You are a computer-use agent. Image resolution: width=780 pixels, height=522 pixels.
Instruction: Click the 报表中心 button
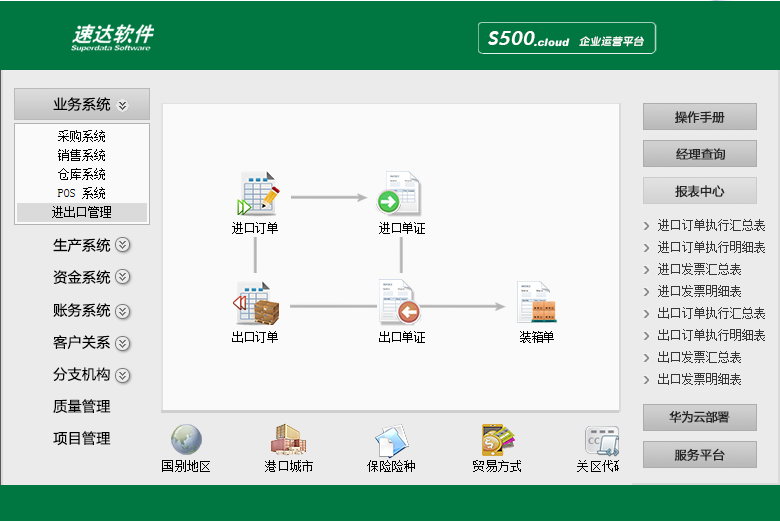(699, 191)
